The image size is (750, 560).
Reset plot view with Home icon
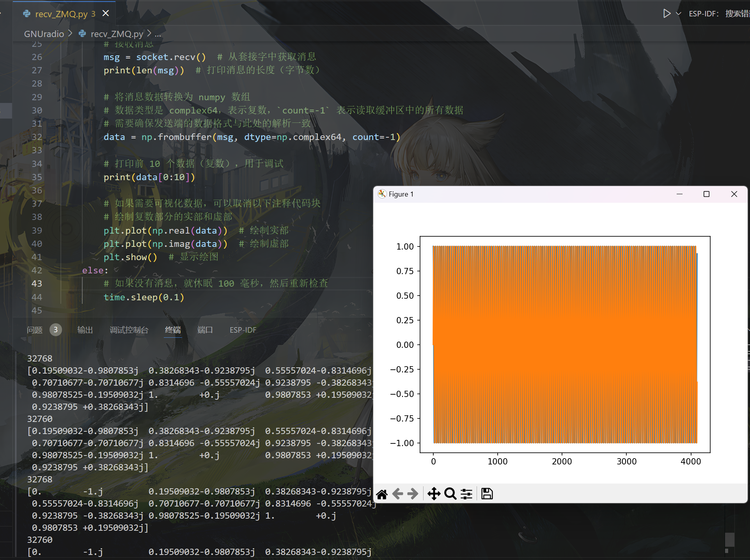(382, 494)
